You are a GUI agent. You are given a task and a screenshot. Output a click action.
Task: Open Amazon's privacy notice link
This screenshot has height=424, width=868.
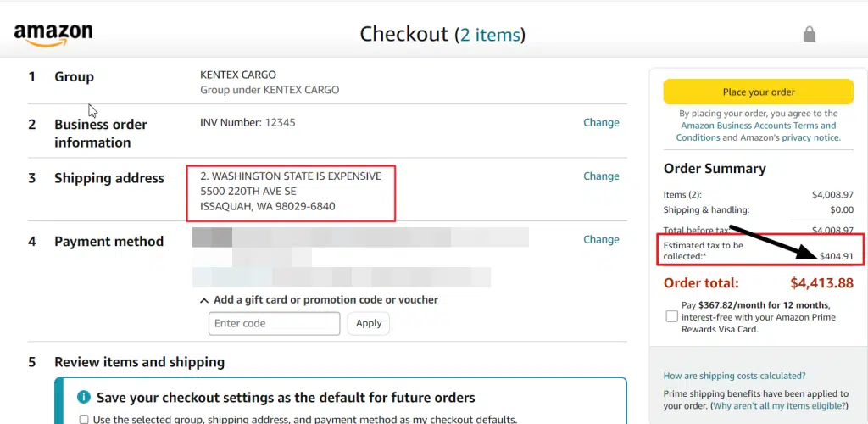pyautogui.click(x=810, y=137)
